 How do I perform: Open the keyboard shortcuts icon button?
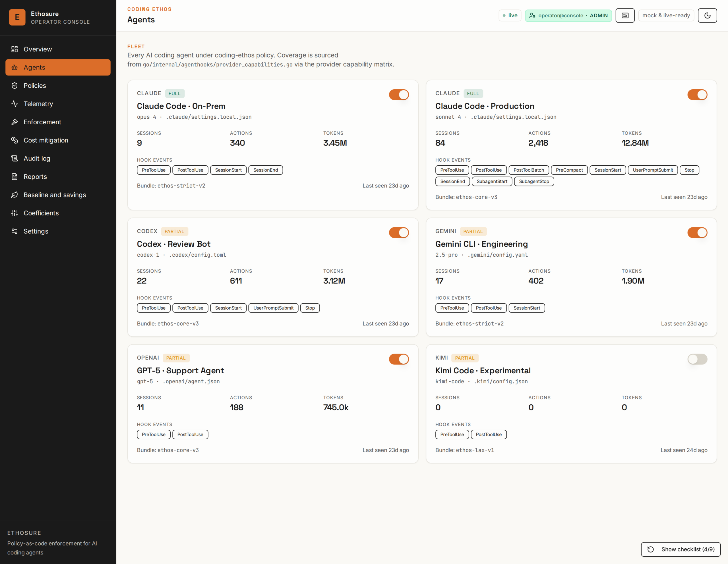point(625,15)
